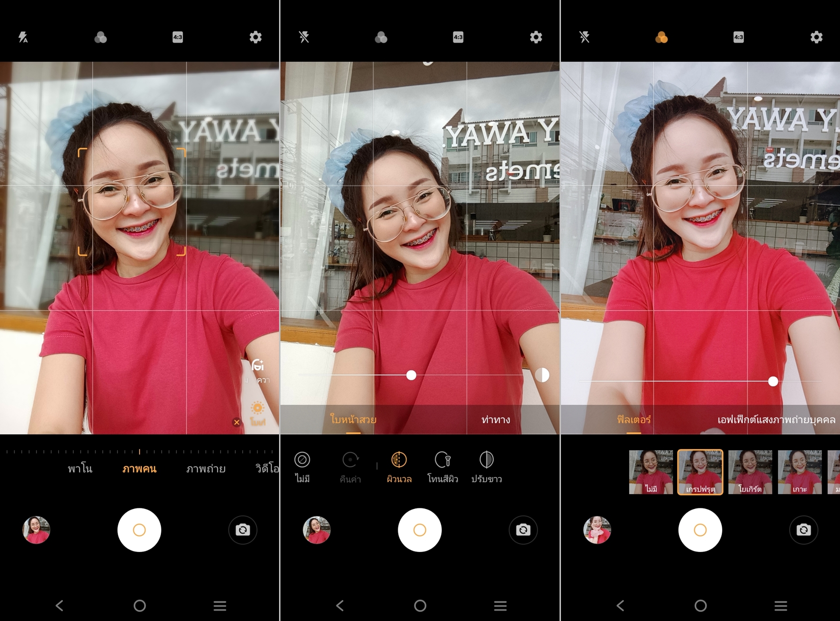Choose the ไม่มี no-filter thumbnail
Screen dimensions: 840x621
pyautogui.click(x=651, y=472)
